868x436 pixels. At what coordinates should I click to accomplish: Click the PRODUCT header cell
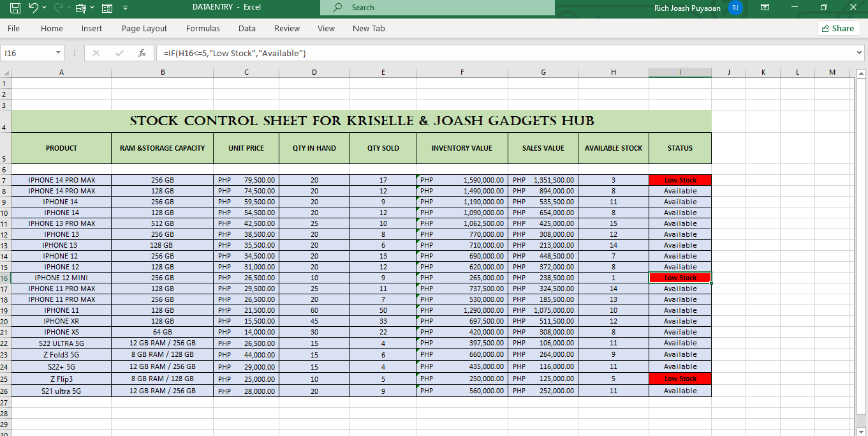(61, 148)
